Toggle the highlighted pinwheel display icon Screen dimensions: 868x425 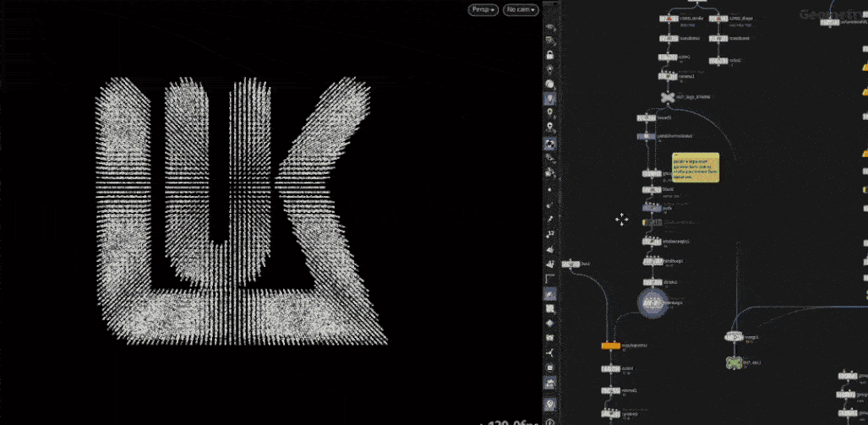[549, 144]
